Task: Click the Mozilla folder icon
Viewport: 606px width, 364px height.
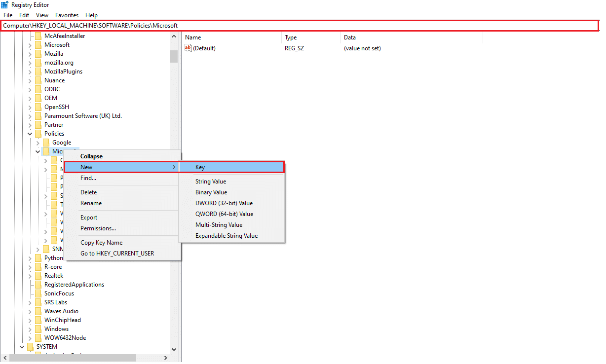Action: click(x=38, y=54)
